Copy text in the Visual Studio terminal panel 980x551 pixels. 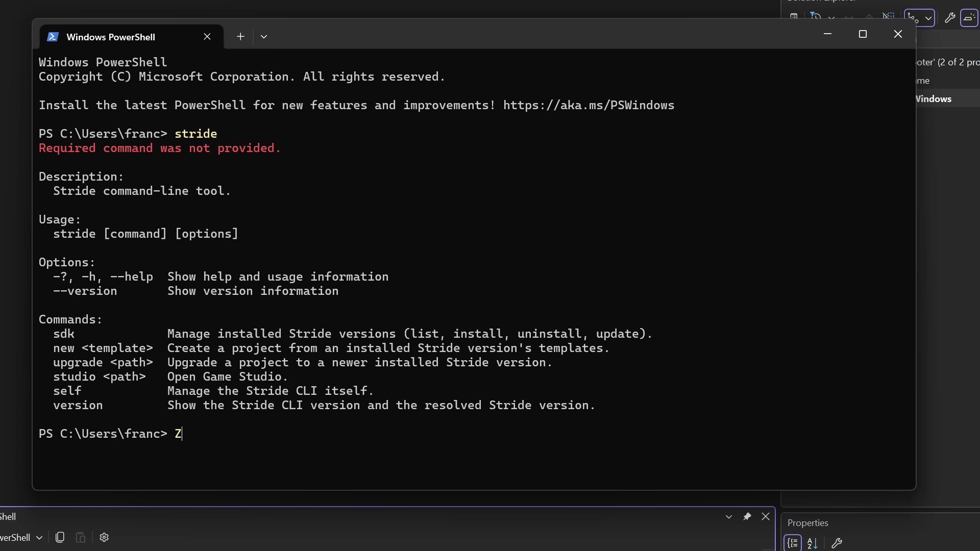[x=60, y=537]
